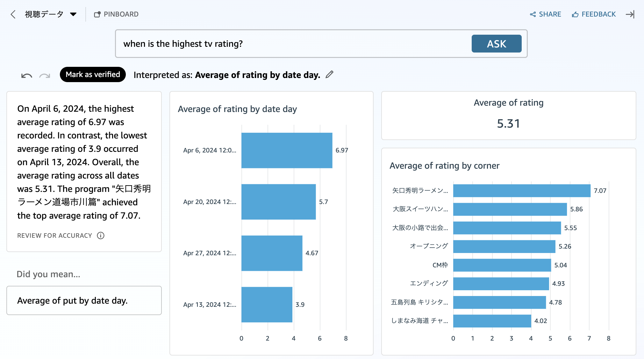Viewport: 644px width, 359px height.
Task: Open the Feedback thumbs-up link
Action: [x=594, y=14]
